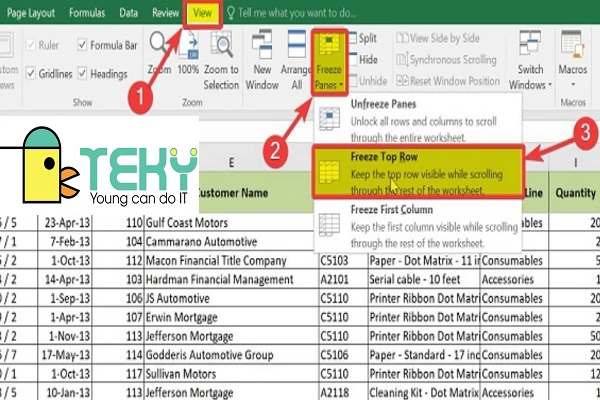Click Arrange All windows
600x400 pixels.
tap(296, 60)
